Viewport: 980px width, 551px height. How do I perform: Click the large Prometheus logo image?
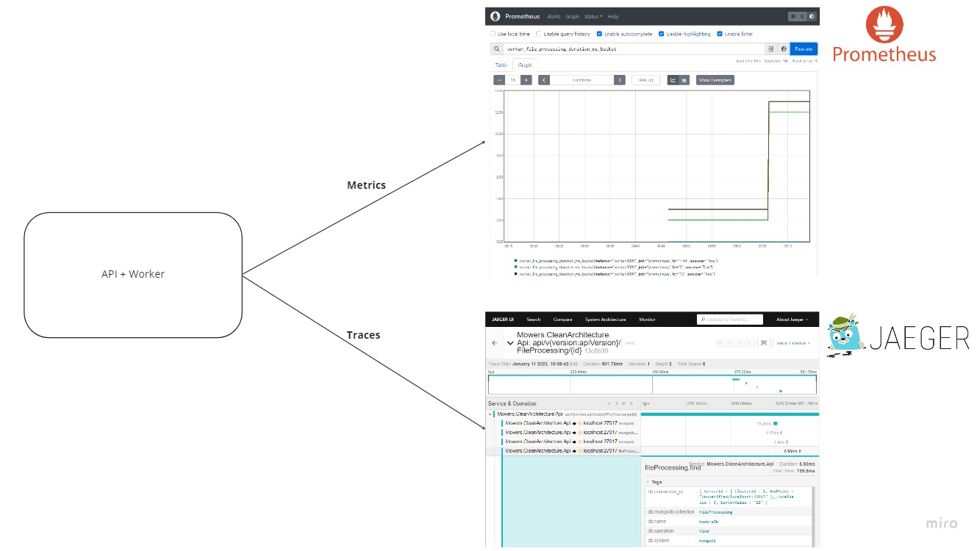[884, 35]
